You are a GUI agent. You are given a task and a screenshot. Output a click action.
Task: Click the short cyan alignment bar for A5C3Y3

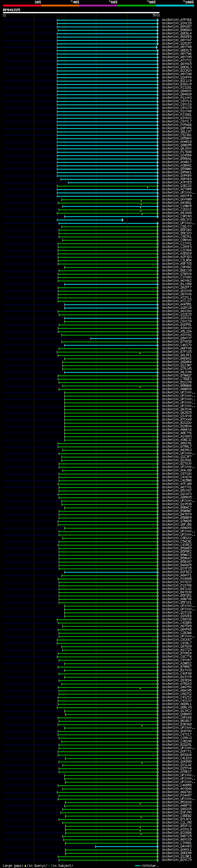90,220
